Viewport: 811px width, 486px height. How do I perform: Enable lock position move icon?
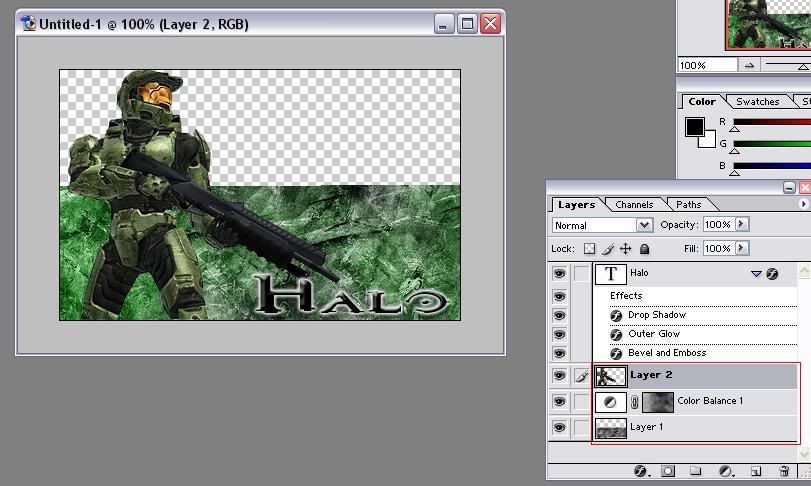(626, 249)
